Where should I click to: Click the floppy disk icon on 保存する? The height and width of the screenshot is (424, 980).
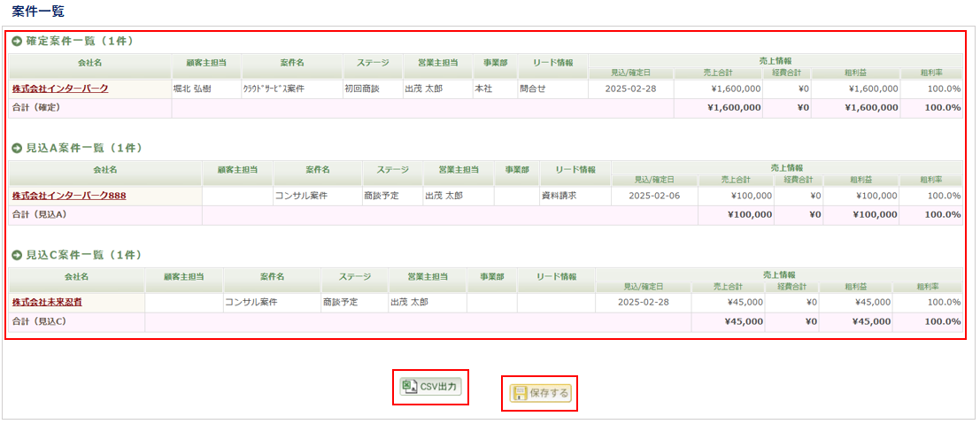[520, 393]
